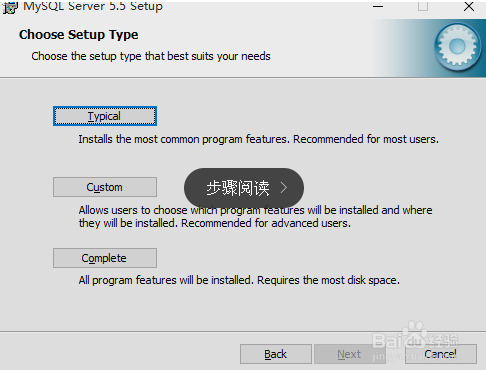486x370 pixels.
Task: Click the 'MySQL Server 5.5 Setup' title text
Action: coord(93,6)
